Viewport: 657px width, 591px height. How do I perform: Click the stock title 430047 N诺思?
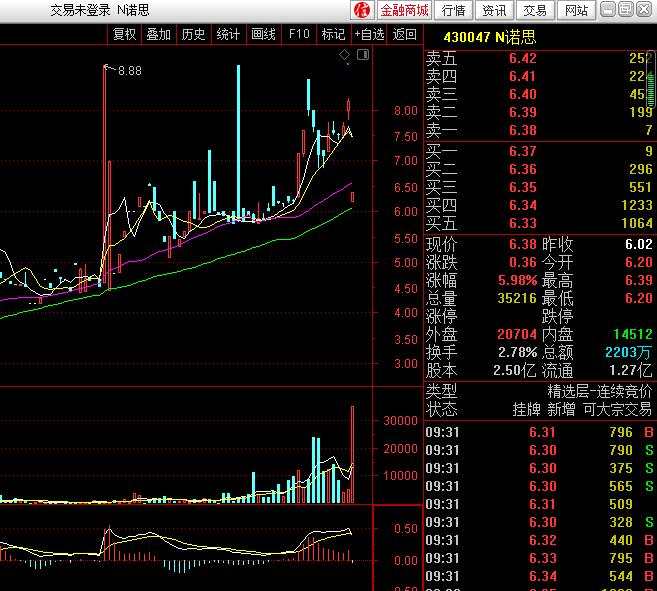coord(489,37)
